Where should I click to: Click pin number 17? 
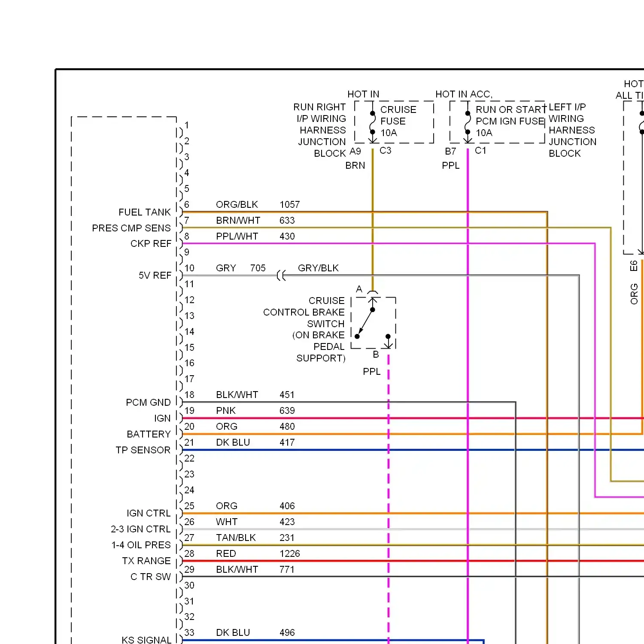coord(189,379)
